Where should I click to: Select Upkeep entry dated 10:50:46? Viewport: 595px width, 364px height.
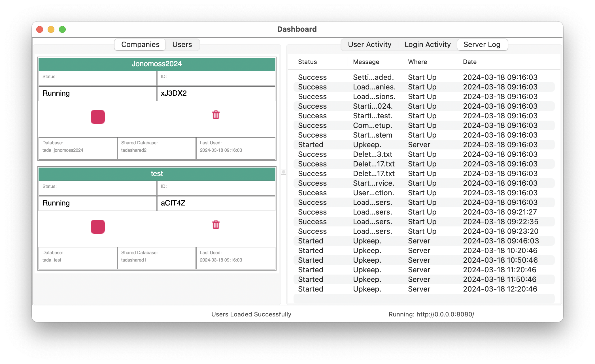pyautogui.click(x=424, y=260)
